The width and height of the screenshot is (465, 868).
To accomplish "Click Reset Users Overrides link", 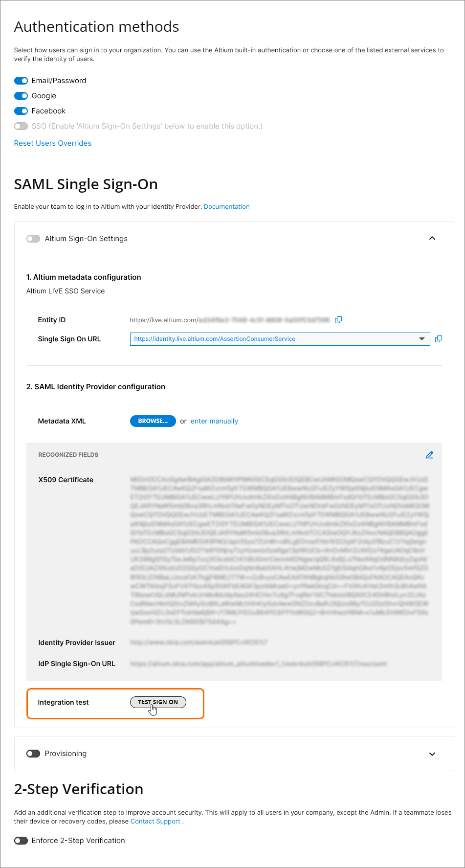I will pos(53,143).
